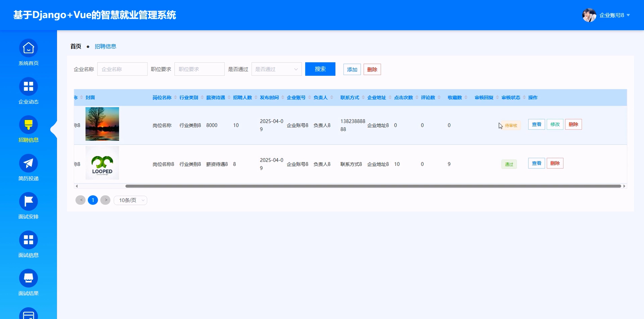Toggle sorting on 点击次数 column
The image size is (644, 319).
[x=417, y=97]
